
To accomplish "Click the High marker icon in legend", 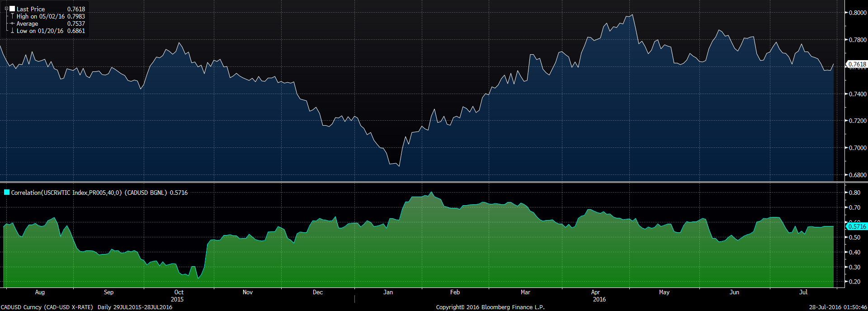I will 12,16.
